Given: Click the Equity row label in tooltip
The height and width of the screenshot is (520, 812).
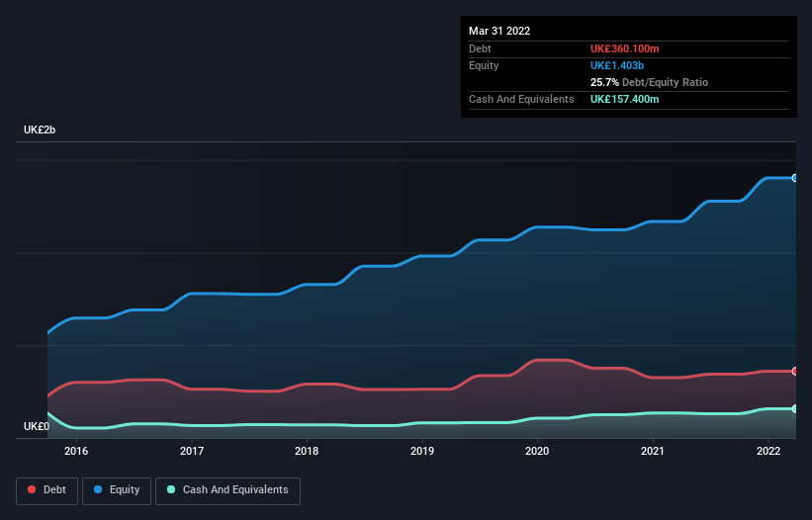Looking at the screenshot, I should [484, 65].
